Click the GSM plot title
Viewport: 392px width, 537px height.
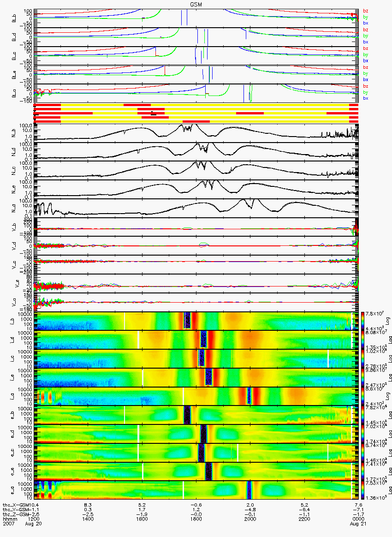tap(196, 5)
